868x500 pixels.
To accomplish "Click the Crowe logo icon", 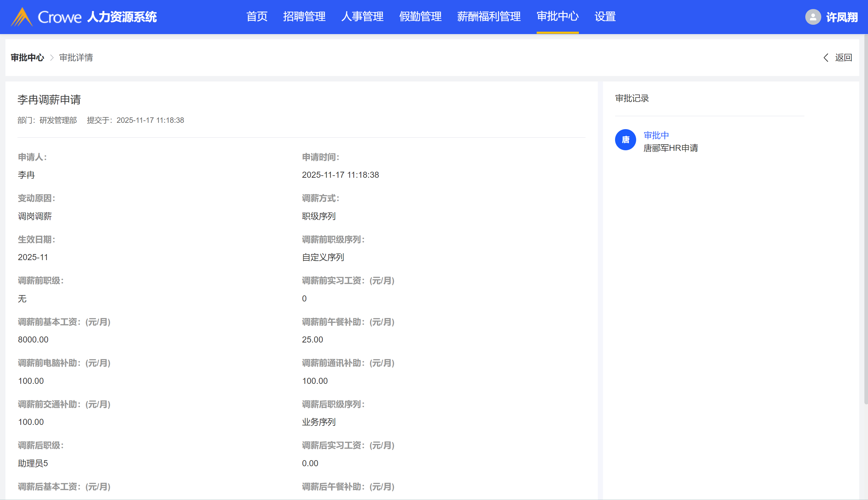I will click(x=22, y=17).
